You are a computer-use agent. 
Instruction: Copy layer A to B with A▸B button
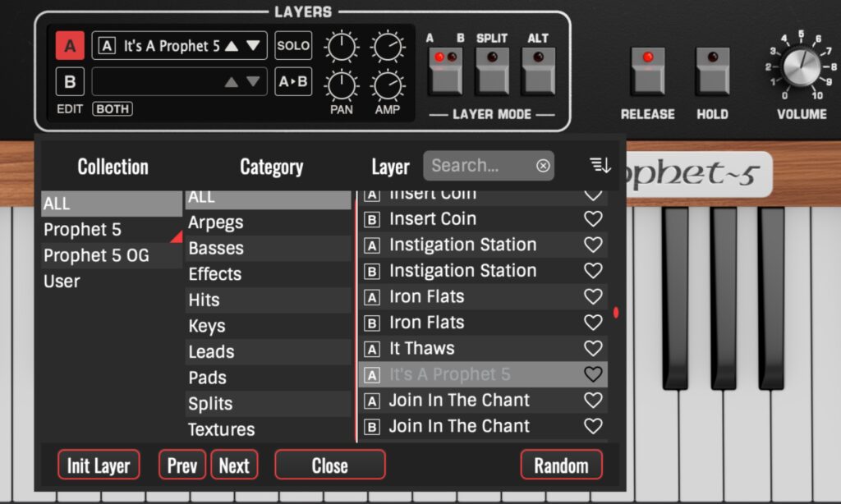click(x=293, y=81)
